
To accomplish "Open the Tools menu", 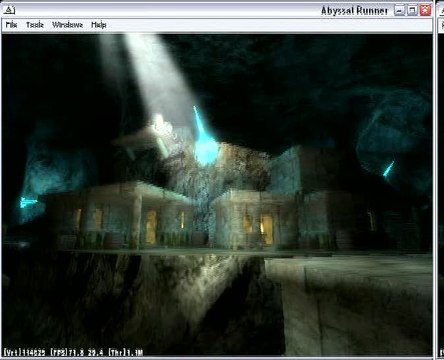I will (x=35, y=25).
